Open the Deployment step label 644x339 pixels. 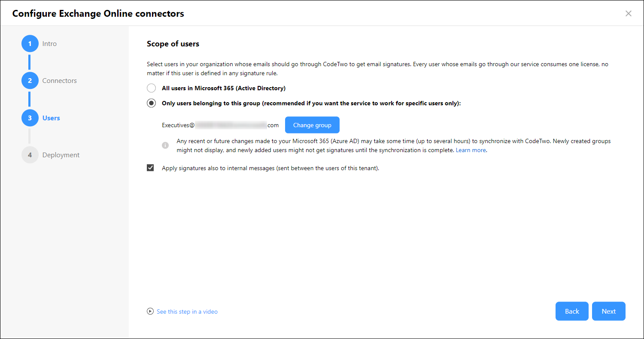coord(61,155)
